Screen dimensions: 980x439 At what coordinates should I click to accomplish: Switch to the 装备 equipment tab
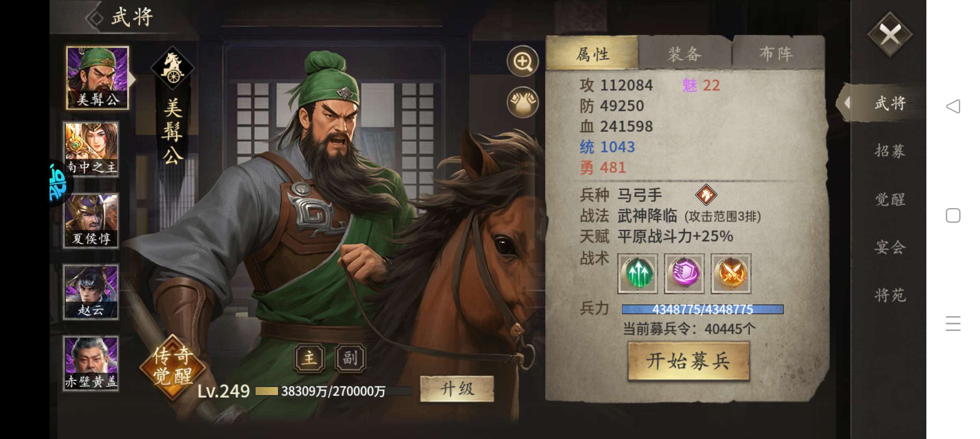685,54
